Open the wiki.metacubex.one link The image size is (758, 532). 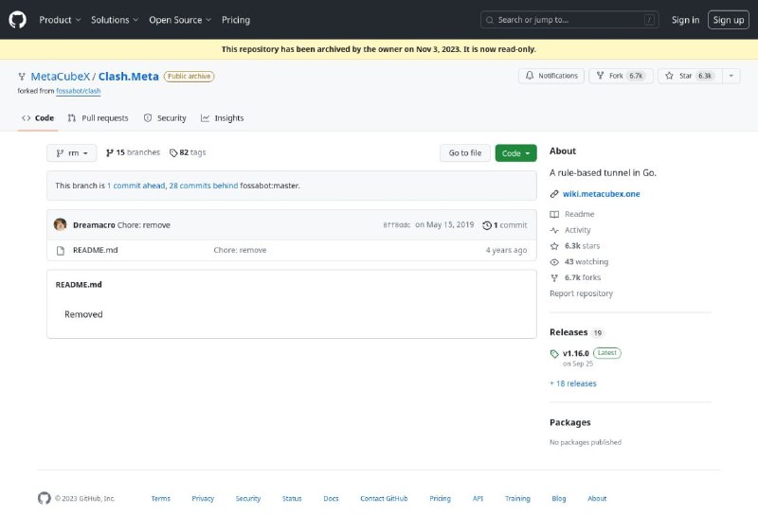coord(601,194)
